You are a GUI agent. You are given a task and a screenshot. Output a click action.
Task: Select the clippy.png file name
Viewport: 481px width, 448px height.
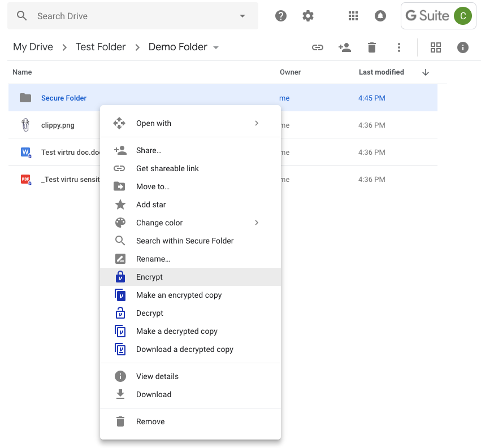58,125
